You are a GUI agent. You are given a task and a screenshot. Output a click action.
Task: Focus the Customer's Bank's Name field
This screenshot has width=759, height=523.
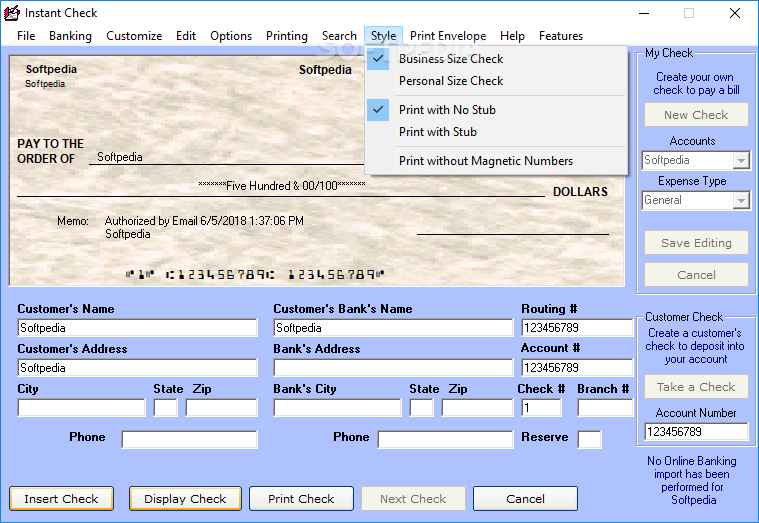tap(393, 328)
